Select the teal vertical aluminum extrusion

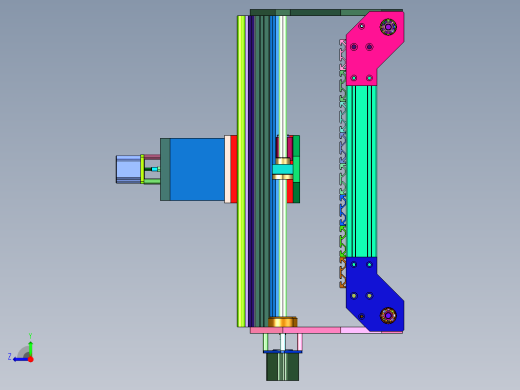tap(362, 171)
